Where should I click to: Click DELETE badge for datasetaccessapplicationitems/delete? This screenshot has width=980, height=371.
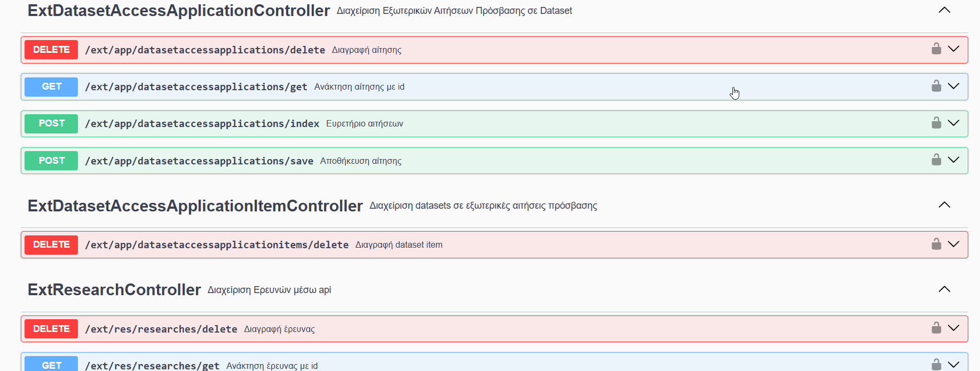51,244
